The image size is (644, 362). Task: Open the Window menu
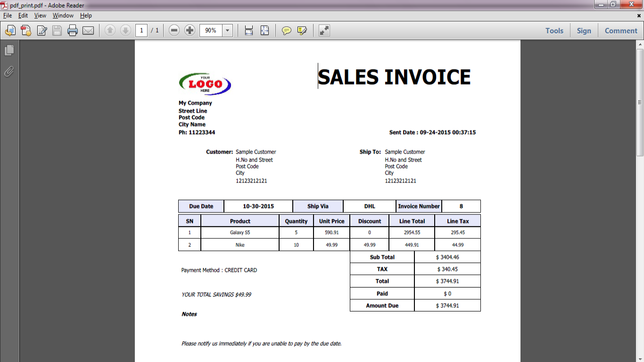[63, 16]
